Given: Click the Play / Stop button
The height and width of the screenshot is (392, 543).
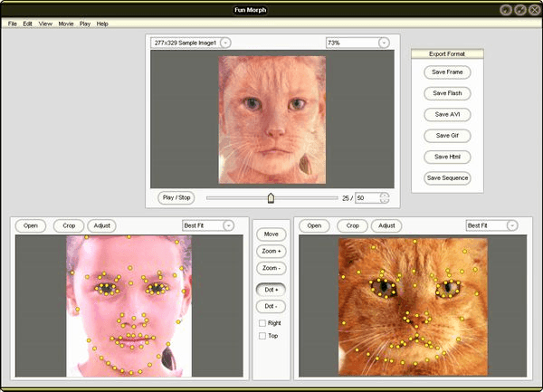Looking at the screenshot, I should pyautogui.click(x=176, y=197).
